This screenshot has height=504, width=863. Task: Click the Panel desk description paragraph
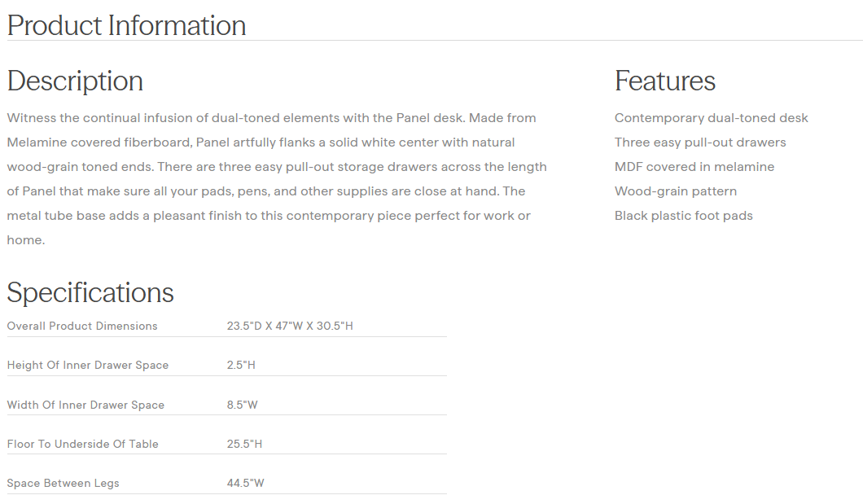click(x=277, y=179)
